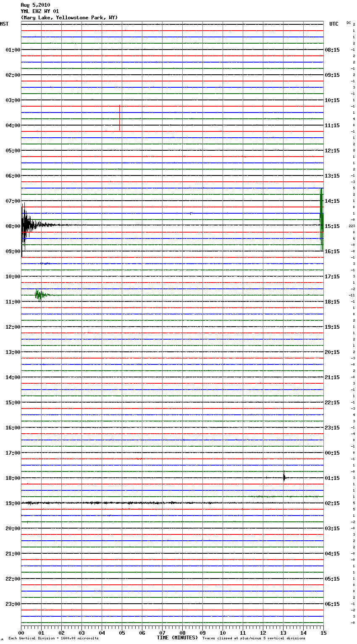
Task: Click minute '15' on bottom axis
Action: point(323,633)
